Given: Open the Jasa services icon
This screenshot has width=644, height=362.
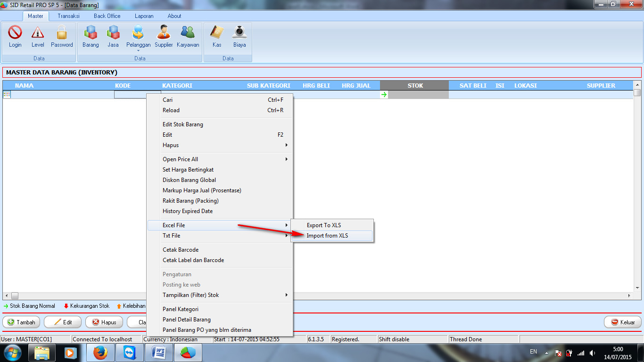Looking at the screenshot, I should 113,33.
